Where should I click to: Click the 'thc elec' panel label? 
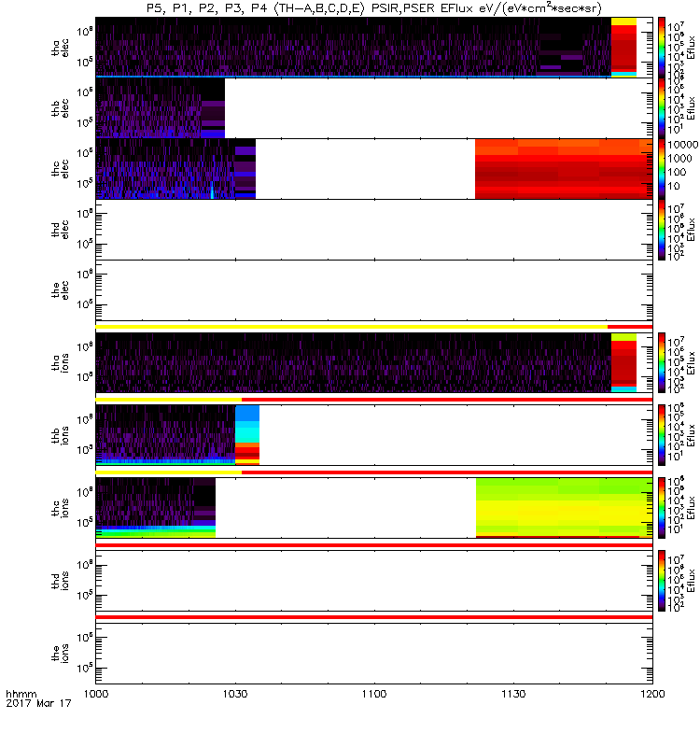[x=60, y=169]
